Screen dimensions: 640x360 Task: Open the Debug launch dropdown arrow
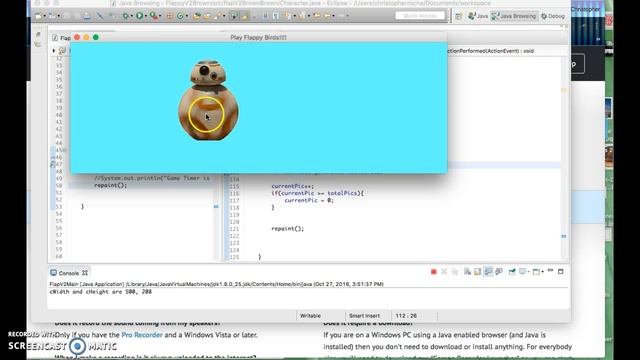coord(131,16)
